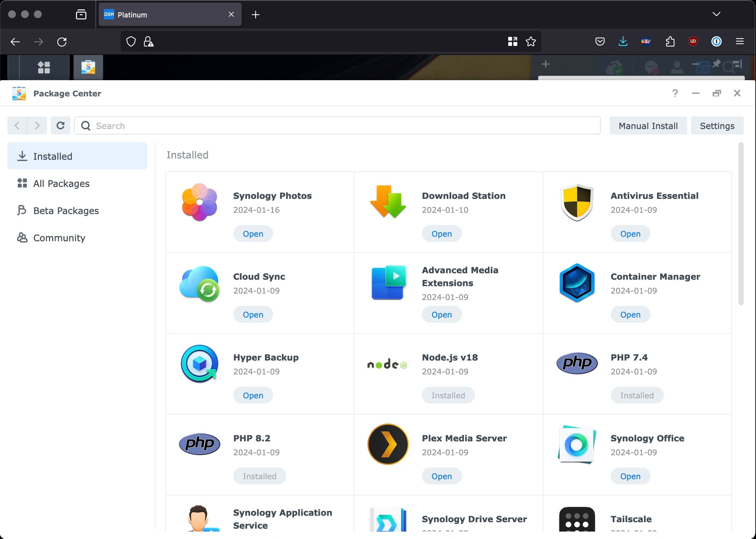This screenshot has height=539, width=756.
Task: Open Plex Media Server application
Action: click(442, 476)
